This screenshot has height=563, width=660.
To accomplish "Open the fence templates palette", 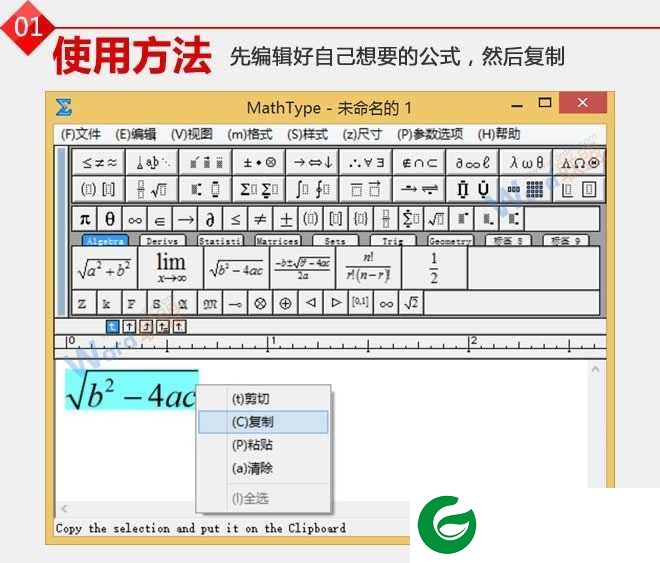I will (x=99, y=189).
